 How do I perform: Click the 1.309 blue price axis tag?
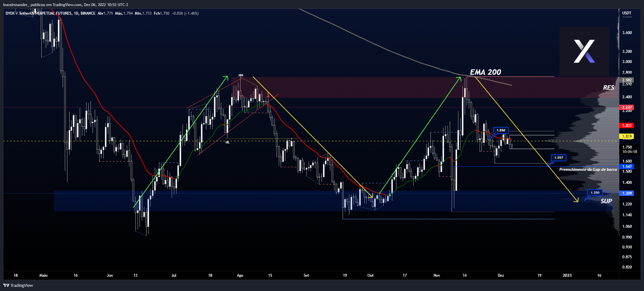pos(627,193)
